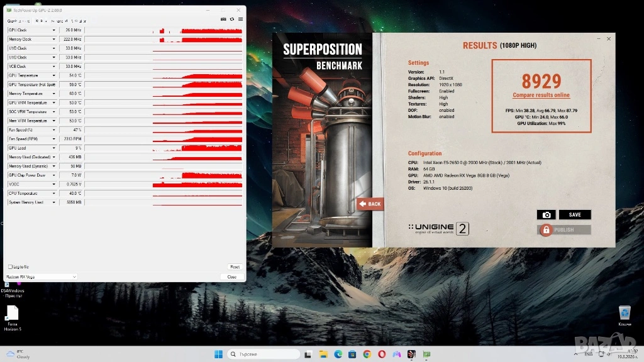Click SAVE button in benchmark results
Viewport: 644px width, 362px height.
click(x=575, y=215)
